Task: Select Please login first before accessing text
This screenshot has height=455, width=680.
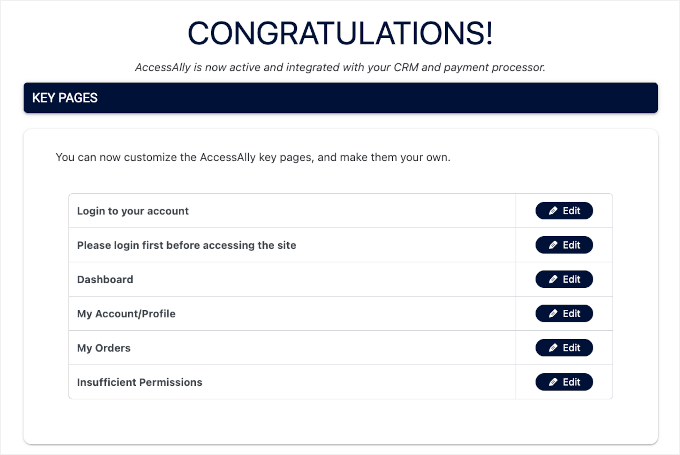Action: (x=186, y=245)
